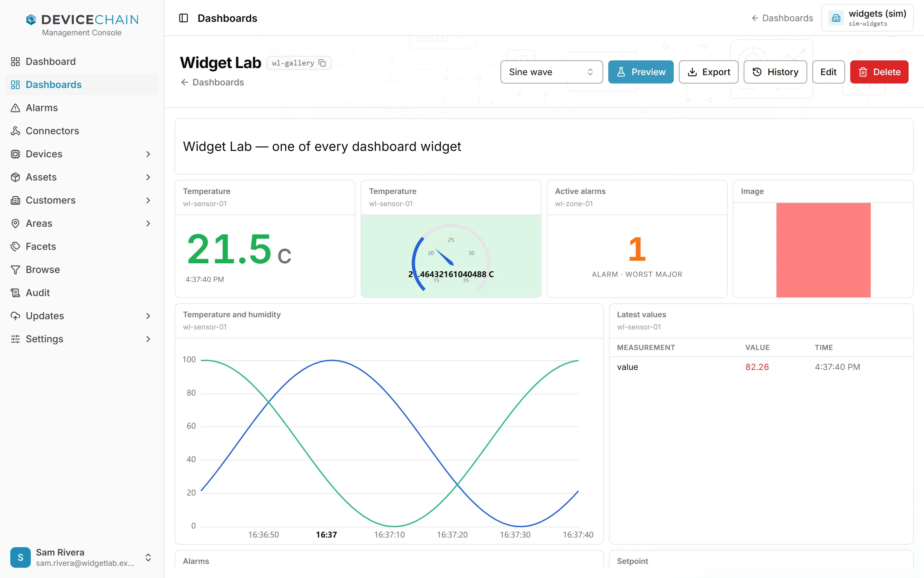Open Sam Rivera user menu
This screenshot has height=578, width=924.
[x=82, y=557]
